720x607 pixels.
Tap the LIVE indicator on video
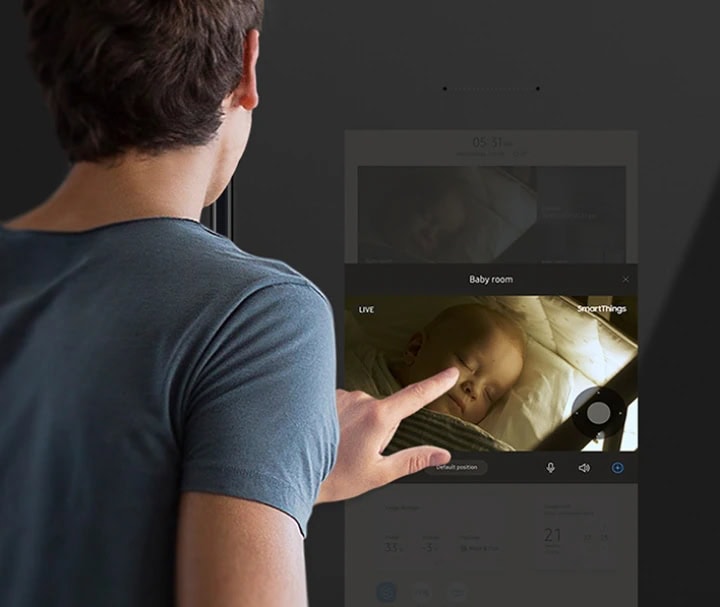[x=366, y=310]
